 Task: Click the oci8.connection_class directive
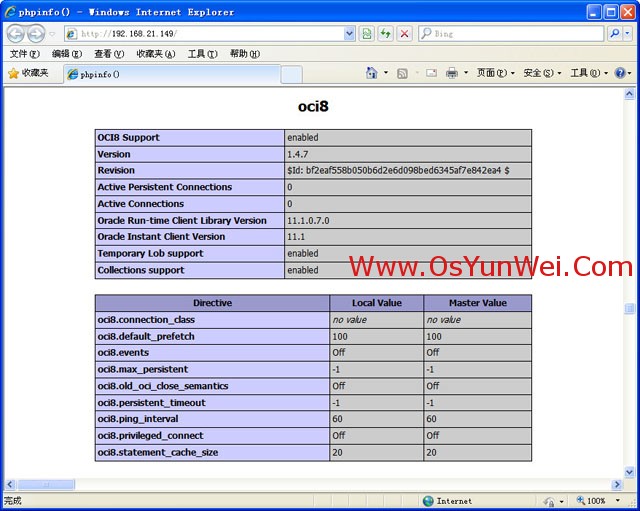[146, 320]
